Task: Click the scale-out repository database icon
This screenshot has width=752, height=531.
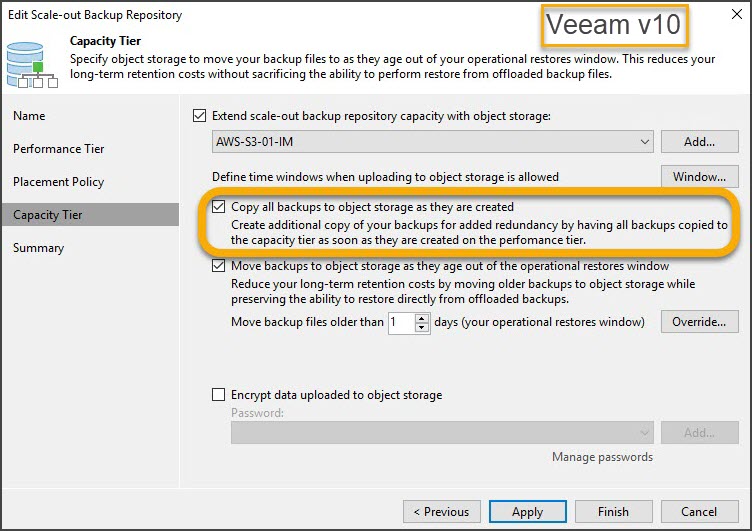Action: [x=32, y=65]
